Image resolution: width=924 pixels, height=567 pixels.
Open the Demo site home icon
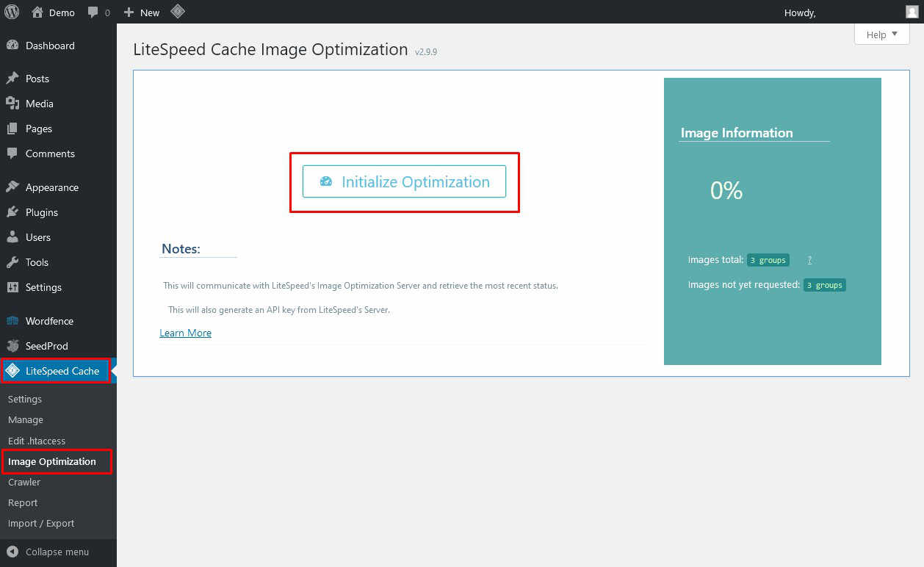click(37, 12)
